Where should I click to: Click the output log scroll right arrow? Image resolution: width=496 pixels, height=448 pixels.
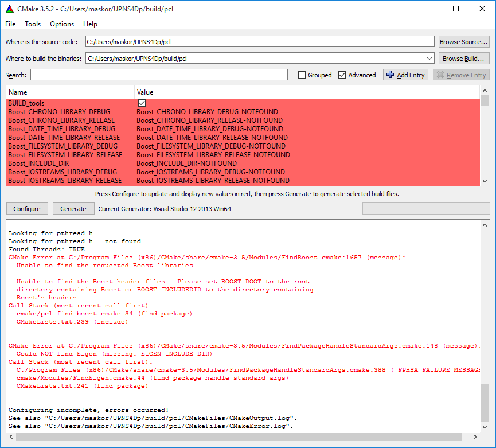click(475, 437)
